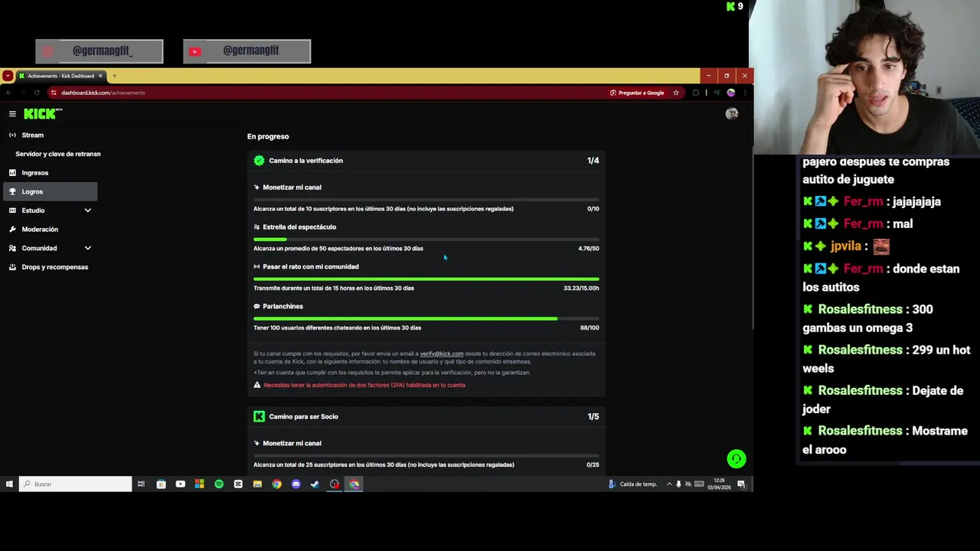Click the 88/100 progress value
The width and height of the screenshot is (980, 551).
point(590,328)
